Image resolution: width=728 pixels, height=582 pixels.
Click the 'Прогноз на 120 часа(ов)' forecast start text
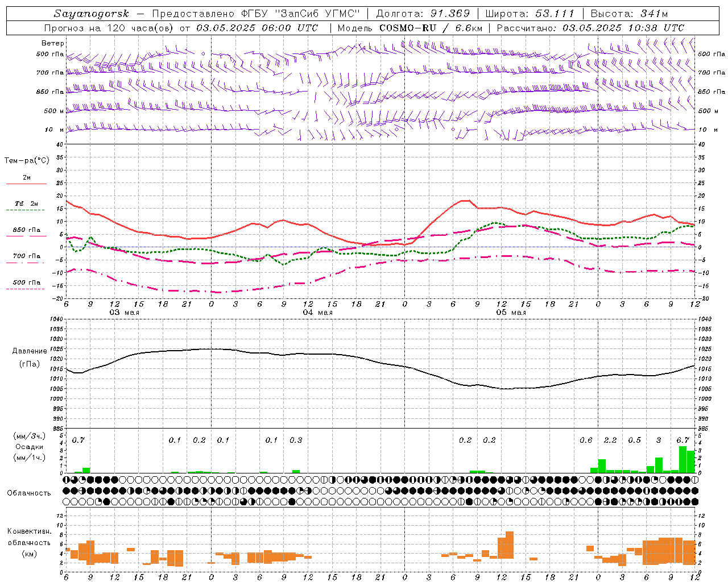point(110,28)
